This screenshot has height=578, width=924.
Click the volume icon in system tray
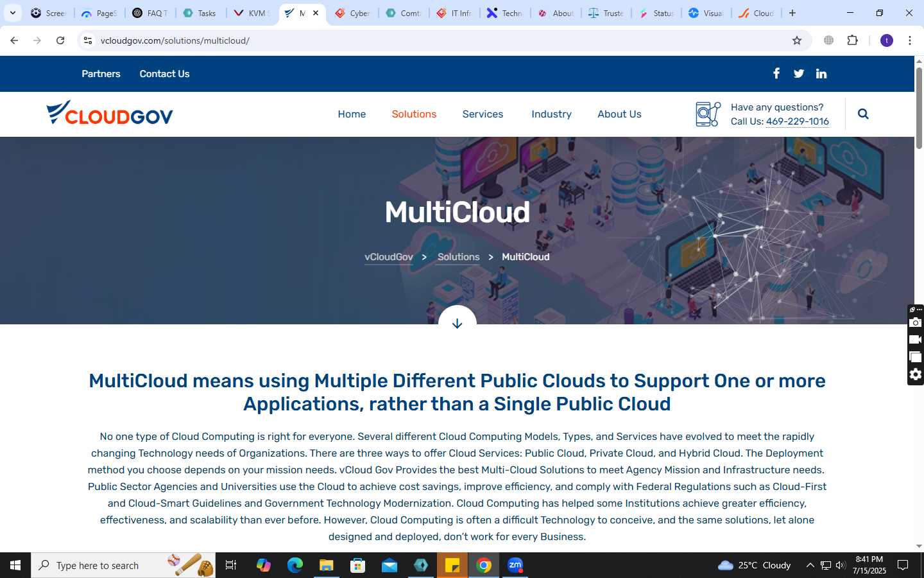[841, 565]
